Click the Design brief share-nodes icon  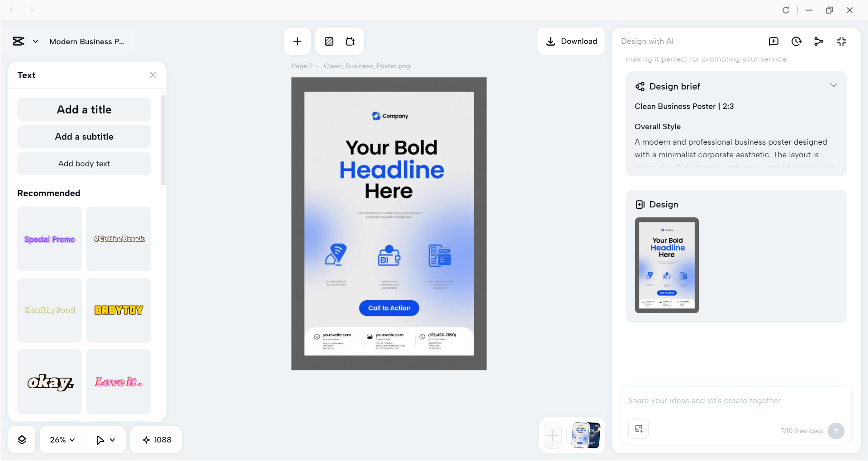click(640, 86)
